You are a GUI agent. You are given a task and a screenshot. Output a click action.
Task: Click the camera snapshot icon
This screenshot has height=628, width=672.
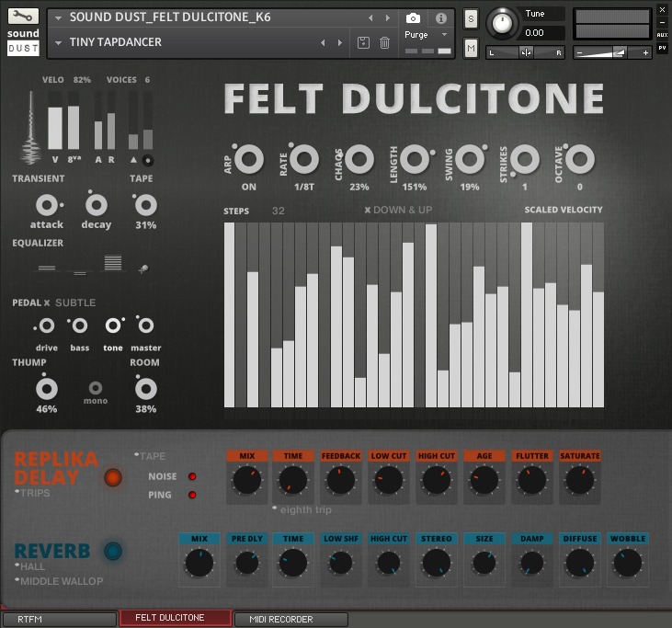pos(414,17)
